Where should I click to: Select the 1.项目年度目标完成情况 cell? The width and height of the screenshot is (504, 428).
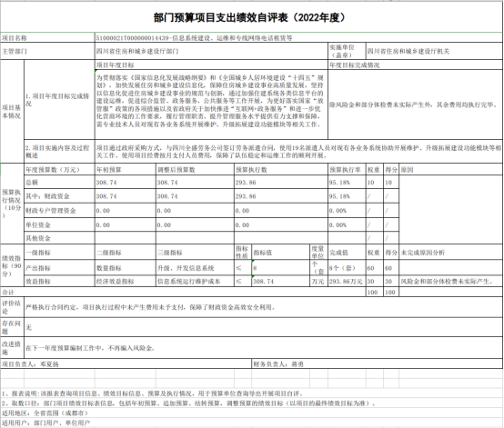pyautogui.click(x=59, y=100)
